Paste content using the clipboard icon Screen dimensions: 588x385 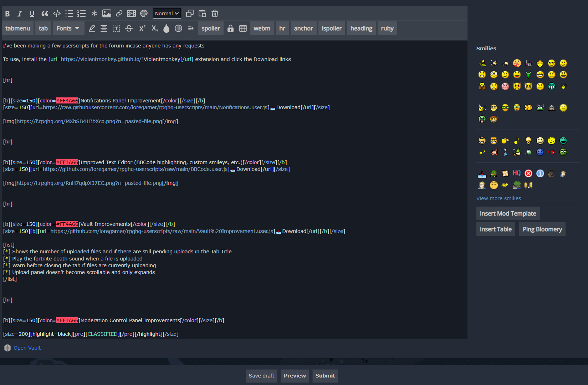pos(202,14)
